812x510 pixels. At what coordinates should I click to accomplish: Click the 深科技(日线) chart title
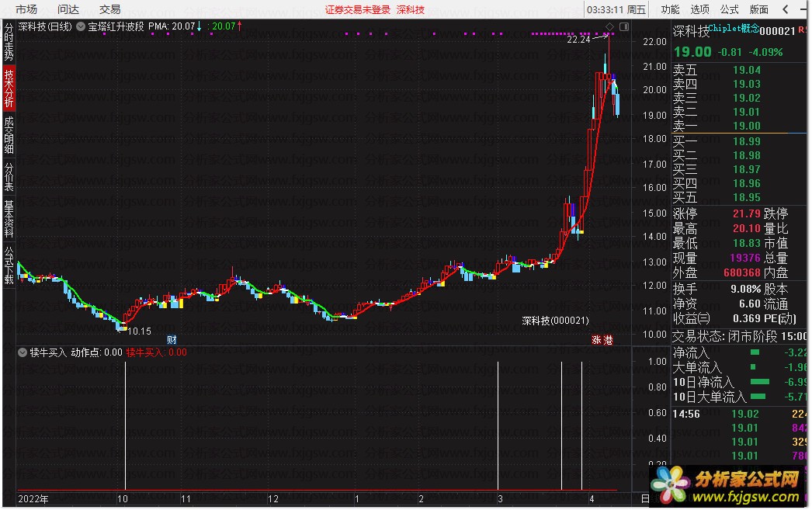[x=45, y=26]
